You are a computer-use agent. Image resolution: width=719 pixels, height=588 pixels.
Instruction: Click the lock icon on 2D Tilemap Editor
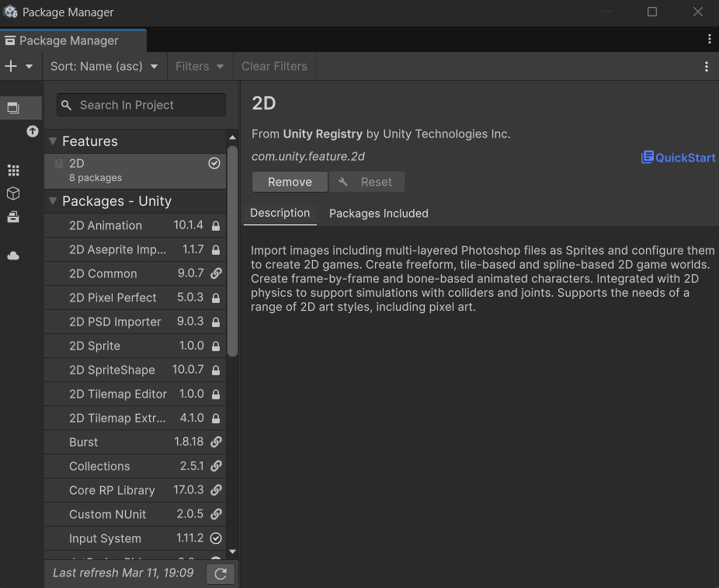216,395
